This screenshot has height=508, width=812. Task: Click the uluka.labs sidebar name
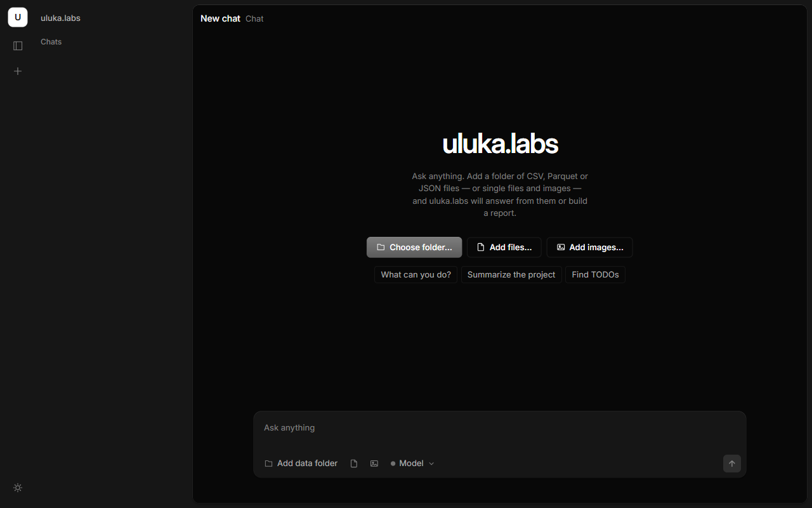(60, 18)
